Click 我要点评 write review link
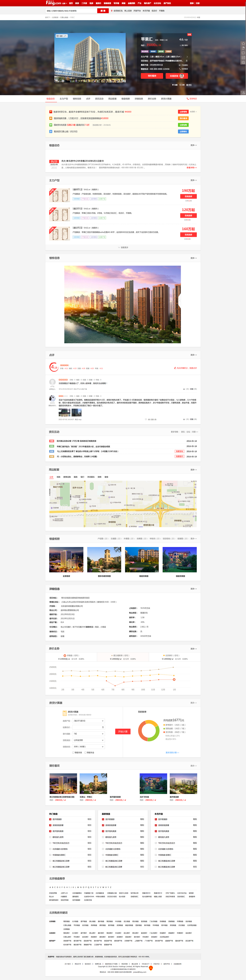246x980 pixels. coord(185,368)
